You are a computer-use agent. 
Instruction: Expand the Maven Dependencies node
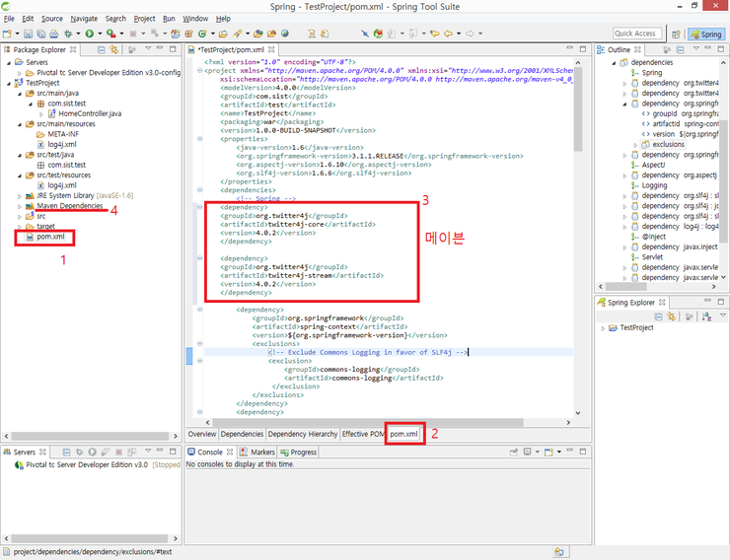pyautogui.click(x=19, y=206)
